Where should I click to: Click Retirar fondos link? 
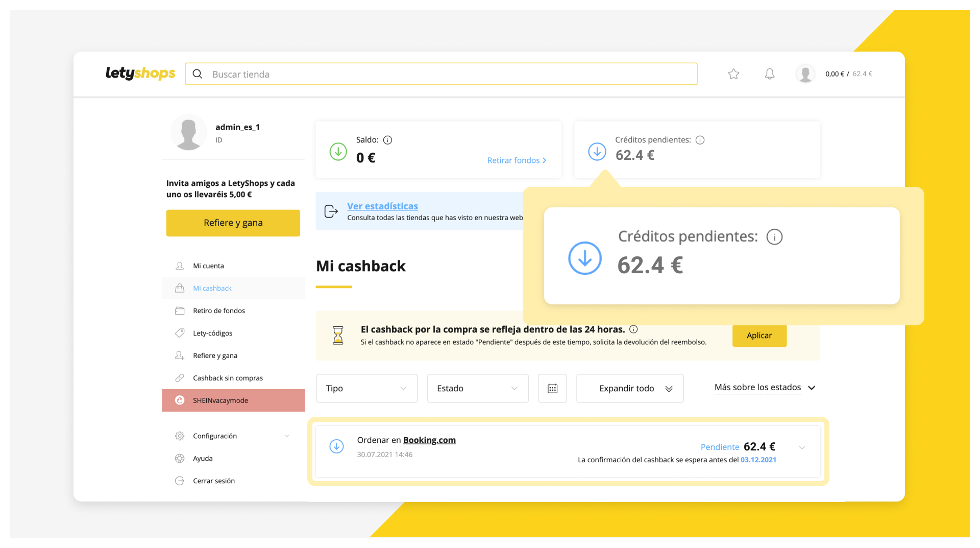(517, 160)
